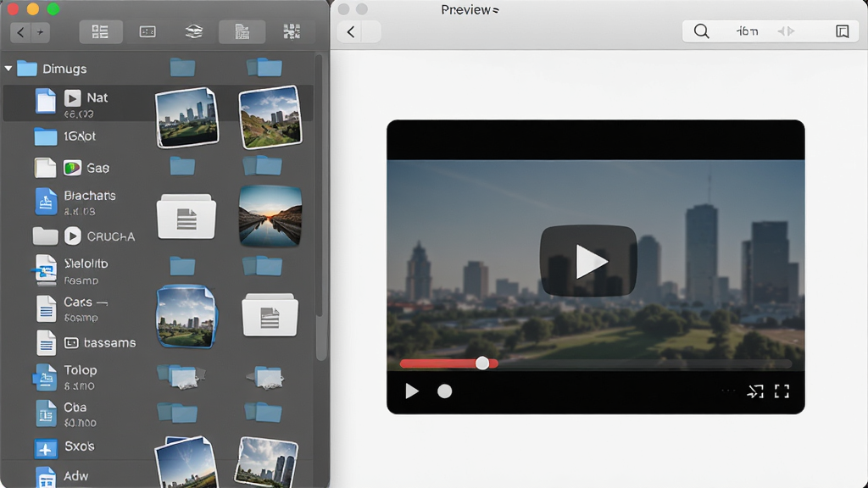Select the gallery grid view icon
This screenshot has width=868, height=488.
292,31
